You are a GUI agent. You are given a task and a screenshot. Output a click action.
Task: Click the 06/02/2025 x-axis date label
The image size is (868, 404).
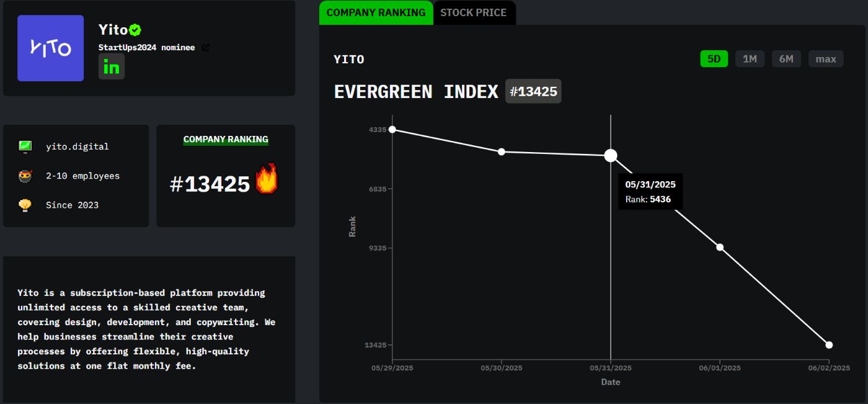pyautogui.click(x=829, y=368)
